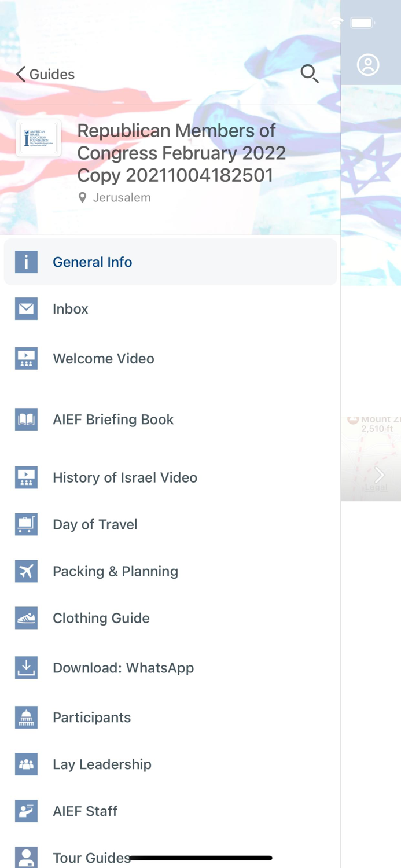
Task: Open the History of Israel Video entry
Action: pos(125,477)
